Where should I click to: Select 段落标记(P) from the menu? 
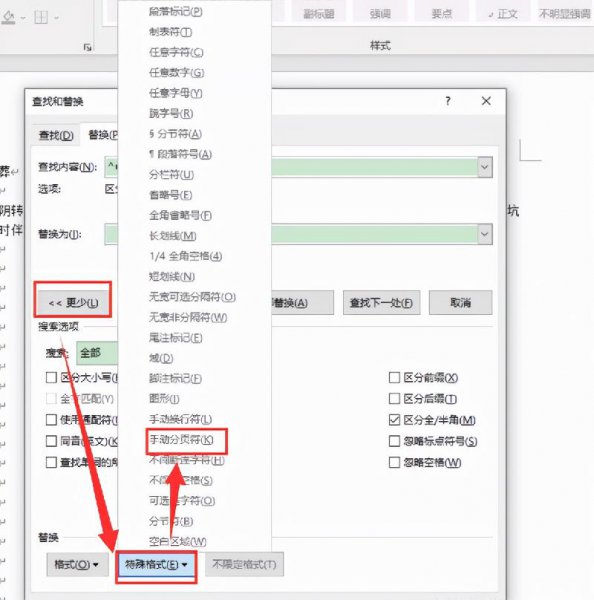(x=176, y=12)
